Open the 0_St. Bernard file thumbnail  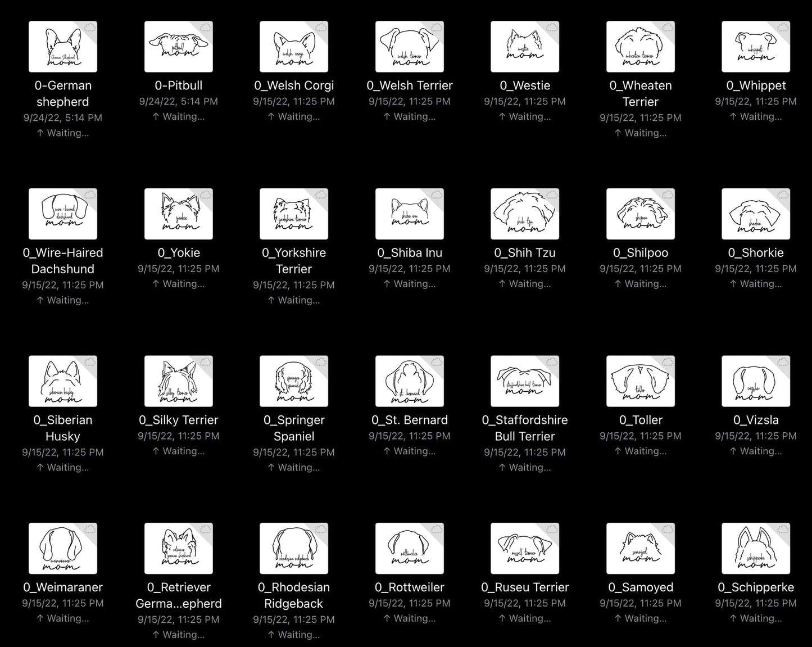click(410, 381)
